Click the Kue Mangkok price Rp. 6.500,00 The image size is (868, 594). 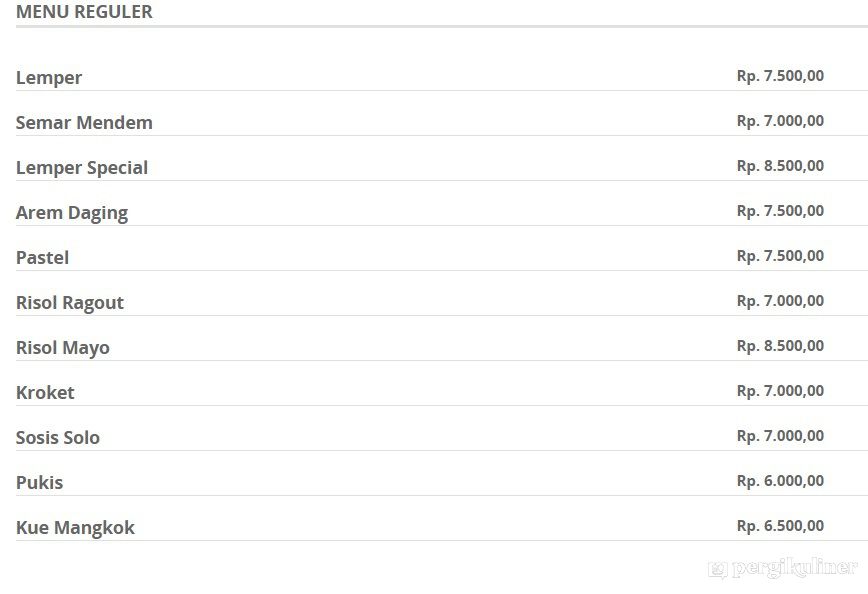780,526
